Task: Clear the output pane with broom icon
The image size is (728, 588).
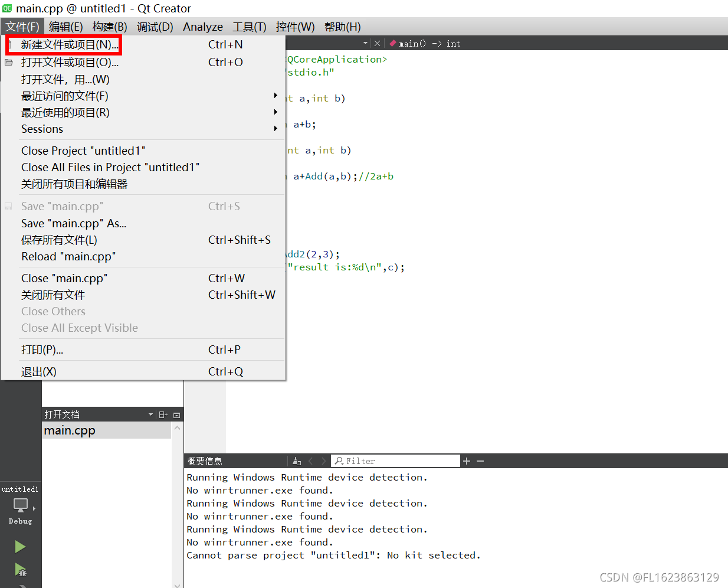Action: click(x=297, y=461)
